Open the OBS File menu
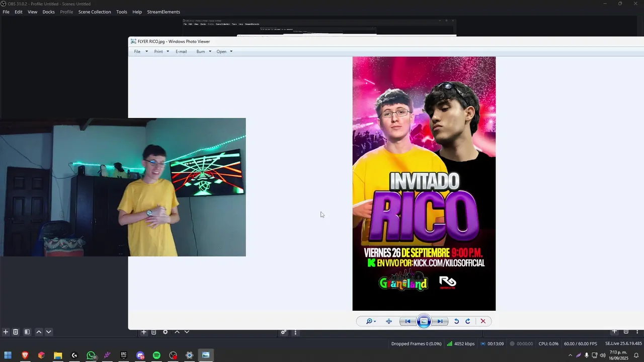 pyautogui.click(x=6, y=12)
